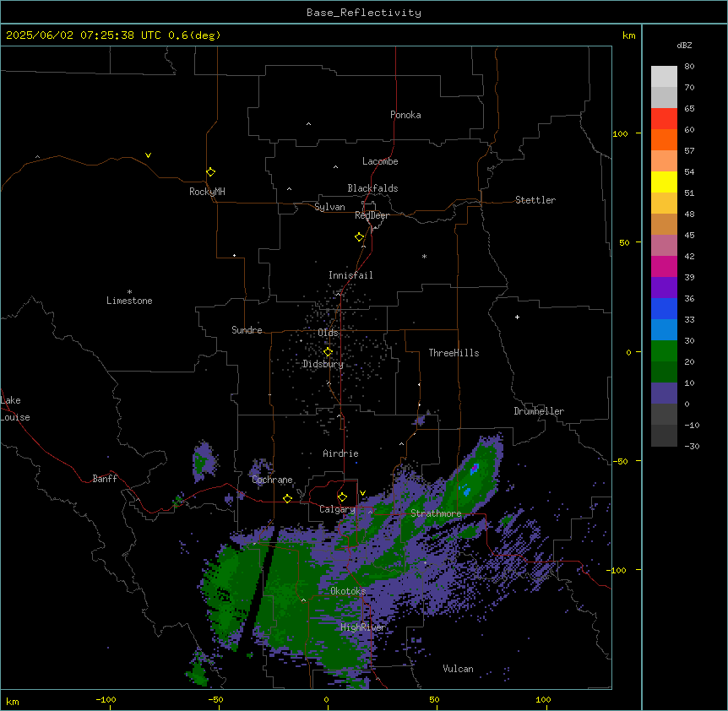The image size is (728, 711).
Task: Click the purple swatch between 39 and 36 dBZ
Action: click(x=664, y=288)
